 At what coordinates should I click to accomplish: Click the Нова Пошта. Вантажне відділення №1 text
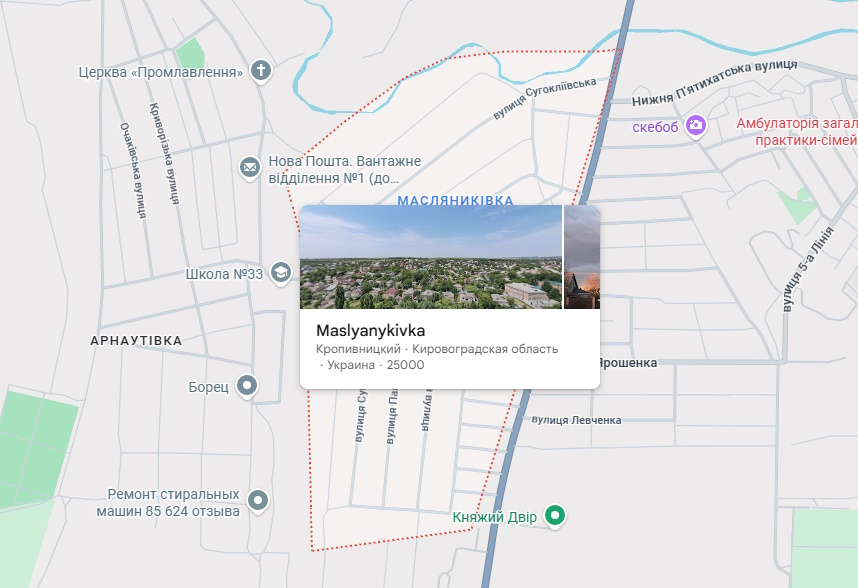(345, 170)
